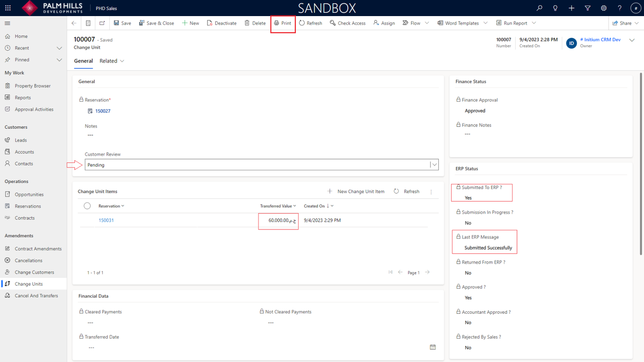Refresh the Change Unit Items grid

[x=407, y=191]
